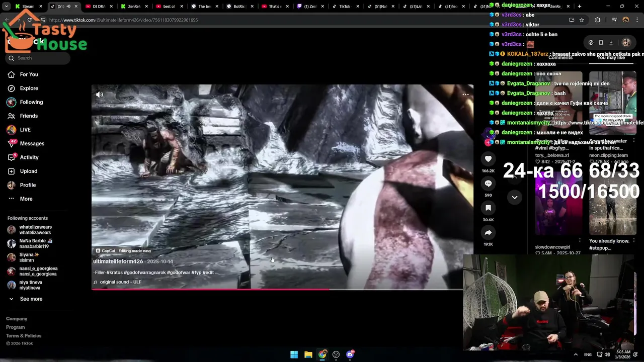
Task: Expand See more following accounts
Action: pos(31,299)
